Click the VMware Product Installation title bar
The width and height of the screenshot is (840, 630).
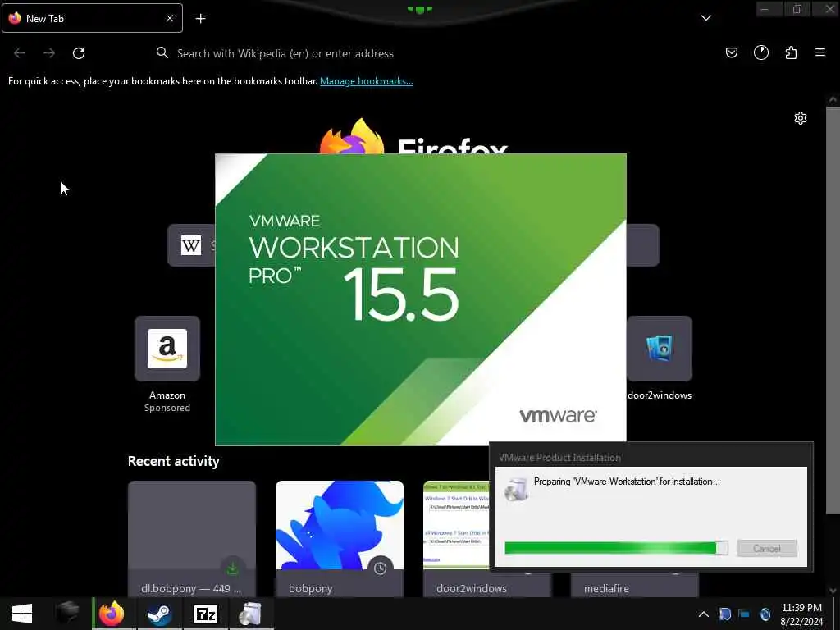(651, 458)
